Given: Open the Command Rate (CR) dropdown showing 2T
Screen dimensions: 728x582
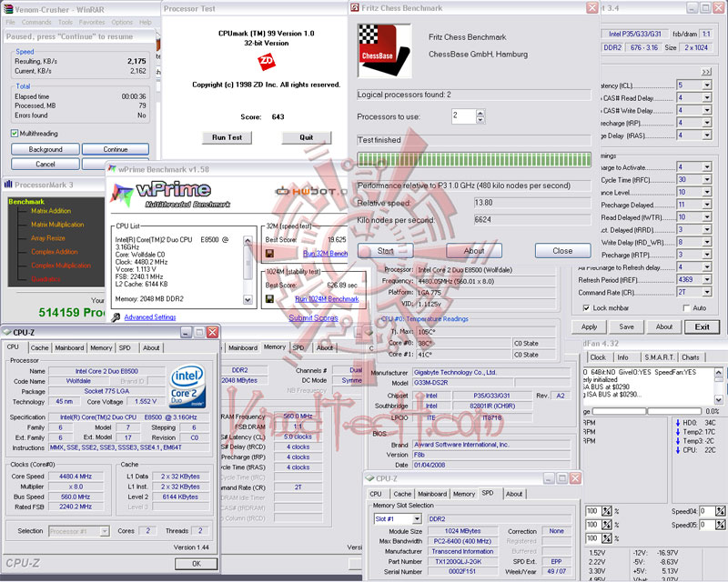Looking at the screenshot, I should pyautogui.click(x=707, y=293).
